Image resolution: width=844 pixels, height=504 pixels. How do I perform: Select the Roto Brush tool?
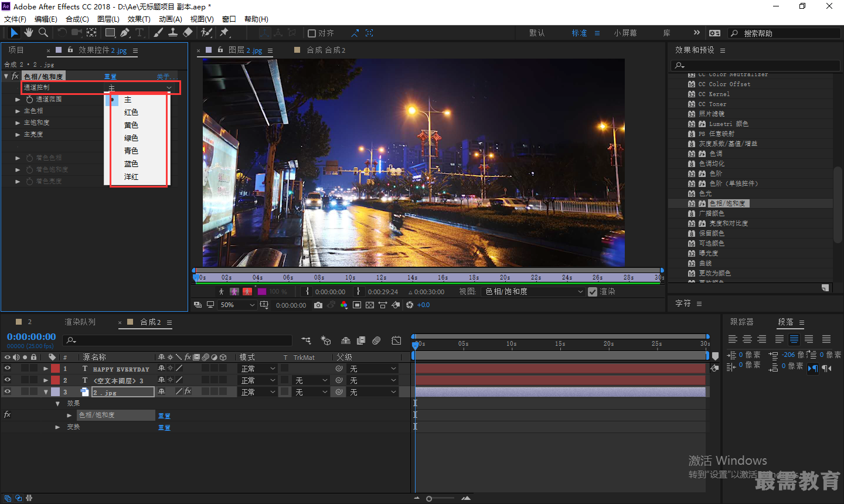pyautogui.click(x=206, y=33)
